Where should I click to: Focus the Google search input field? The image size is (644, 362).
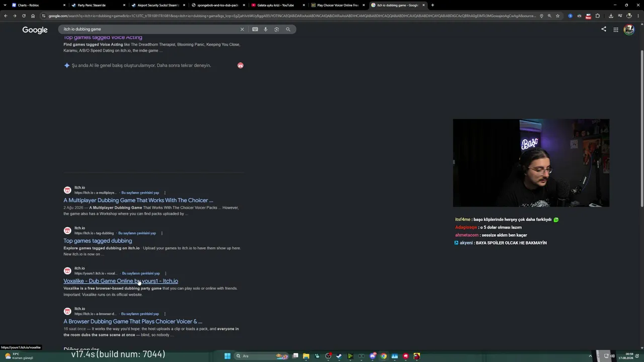click(151, 29)
